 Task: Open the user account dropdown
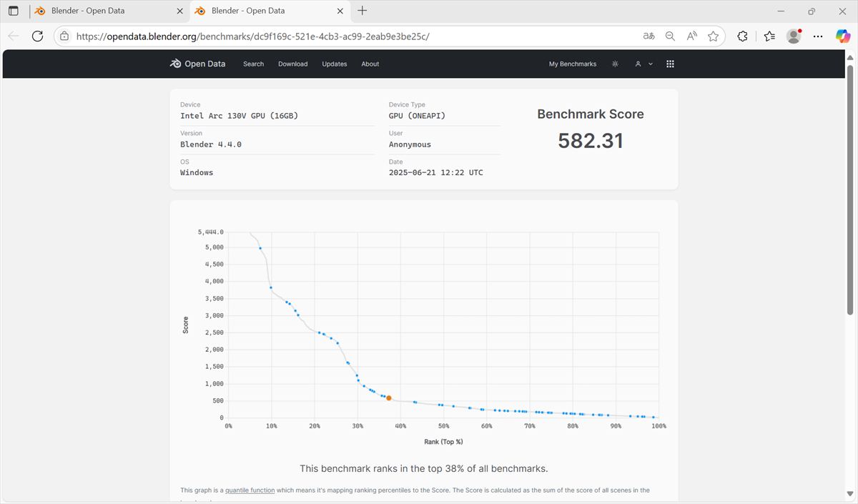point(644,64)
